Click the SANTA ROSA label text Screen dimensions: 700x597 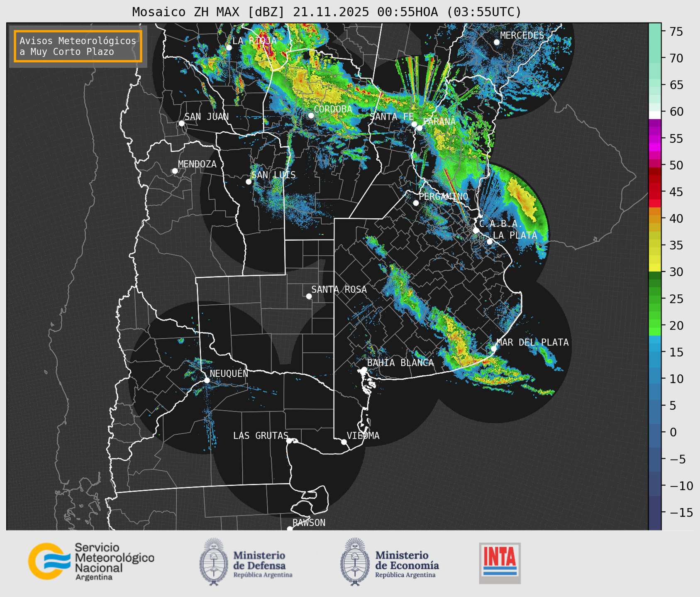click(x=339, y=289)
